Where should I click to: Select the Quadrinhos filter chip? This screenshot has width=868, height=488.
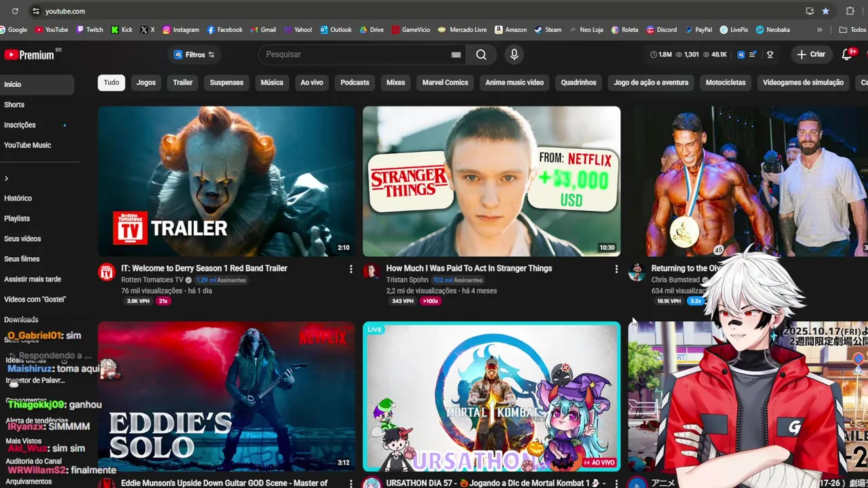578,83
